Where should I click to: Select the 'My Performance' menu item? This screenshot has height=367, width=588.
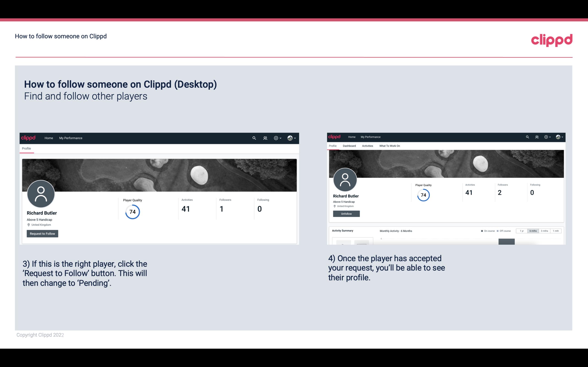pyautogui.click(x=70, y=138)
